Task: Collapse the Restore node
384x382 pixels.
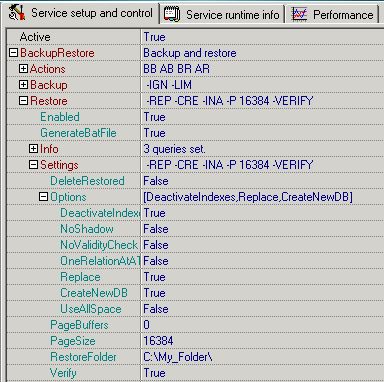Action: click(23, 101)
